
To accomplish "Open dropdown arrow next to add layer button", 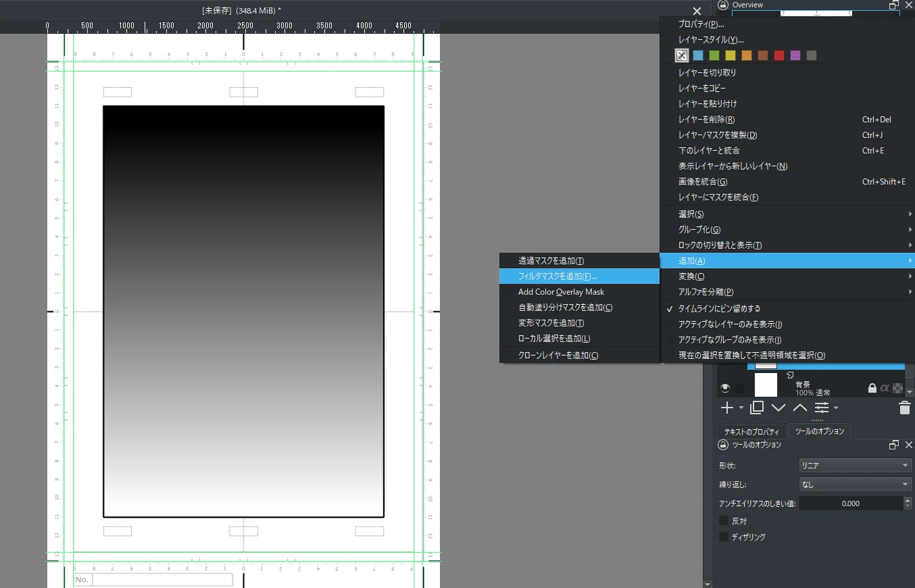I will click(x=741, y=408).
